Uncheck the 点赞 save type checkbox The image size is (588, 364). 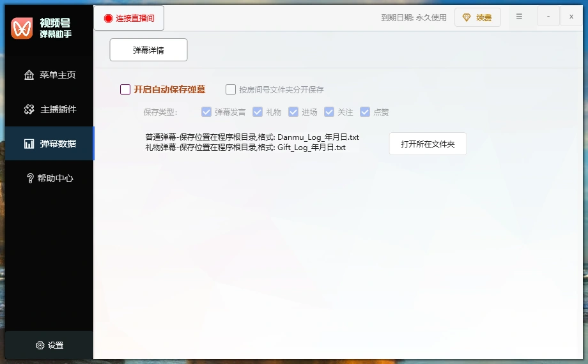[x=365, y=112]
